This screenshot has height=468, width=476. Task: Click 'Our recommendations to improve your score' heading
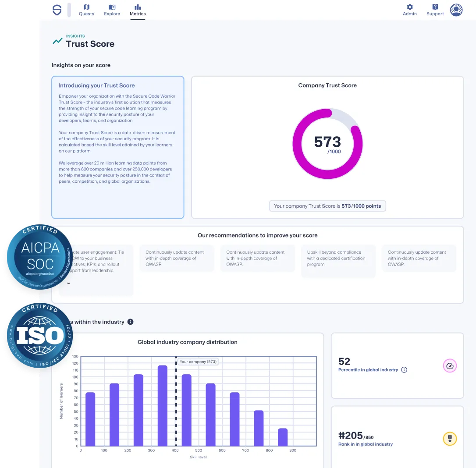coord(257,235)
